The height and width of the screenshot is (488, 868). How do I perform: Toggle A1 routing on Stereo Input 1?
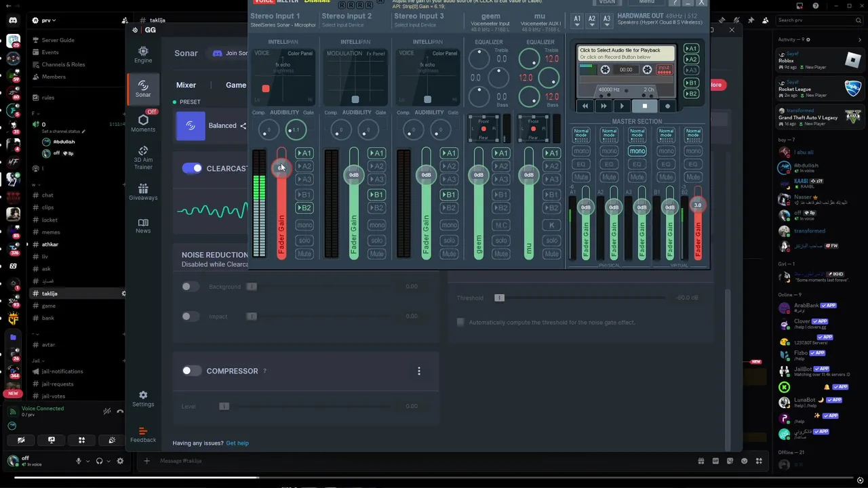(x=304, y=153)
